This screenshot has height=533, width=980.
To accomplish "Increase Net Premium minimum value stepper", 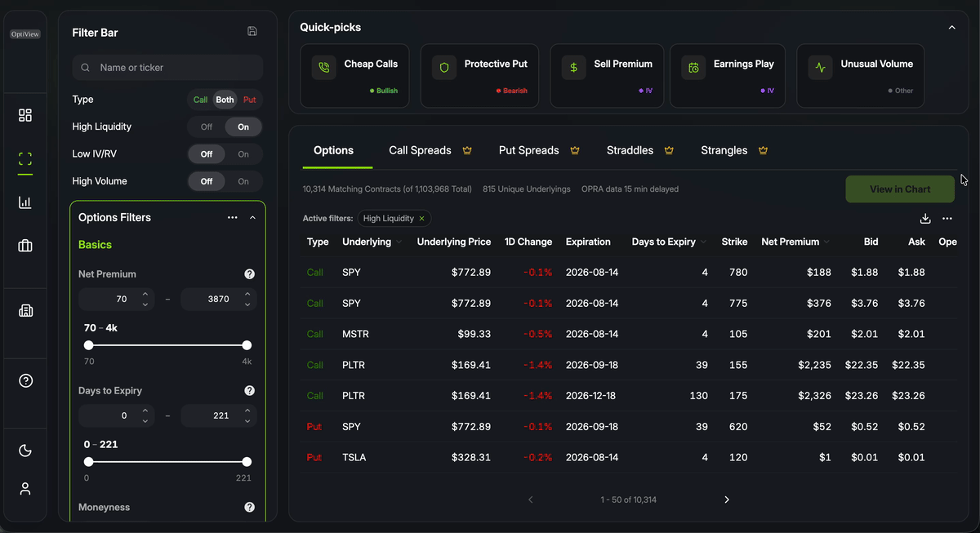I will 145,295.
